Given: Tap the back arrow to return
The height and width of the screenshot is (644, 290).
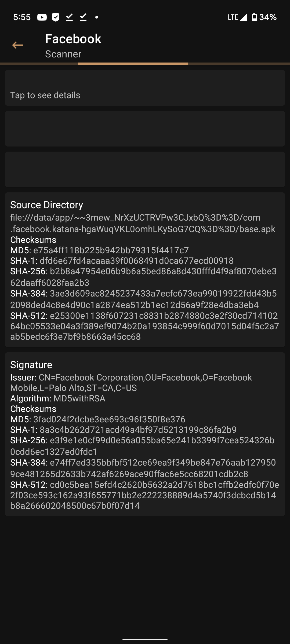Looking at the screenshot, I should coord(18,45).
